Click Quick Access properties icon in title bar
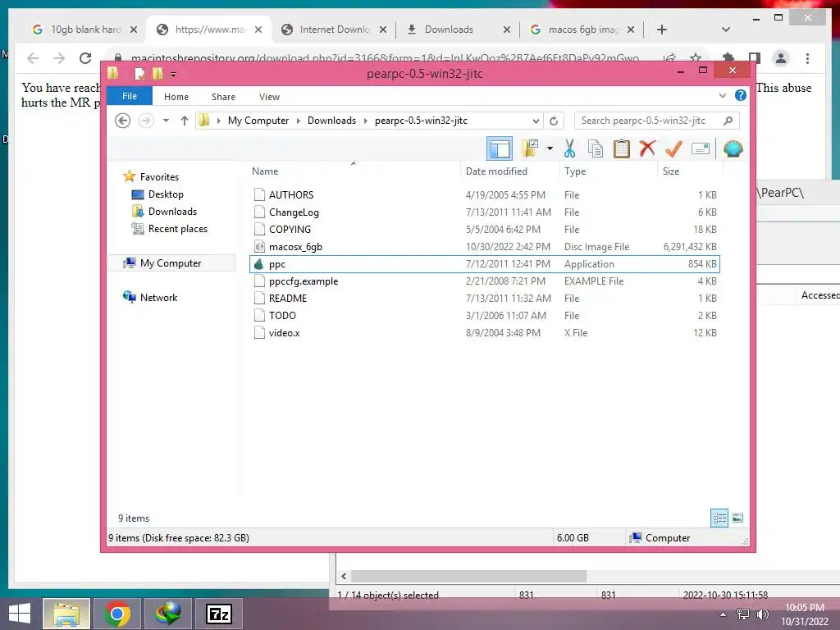 pos(139,73)
